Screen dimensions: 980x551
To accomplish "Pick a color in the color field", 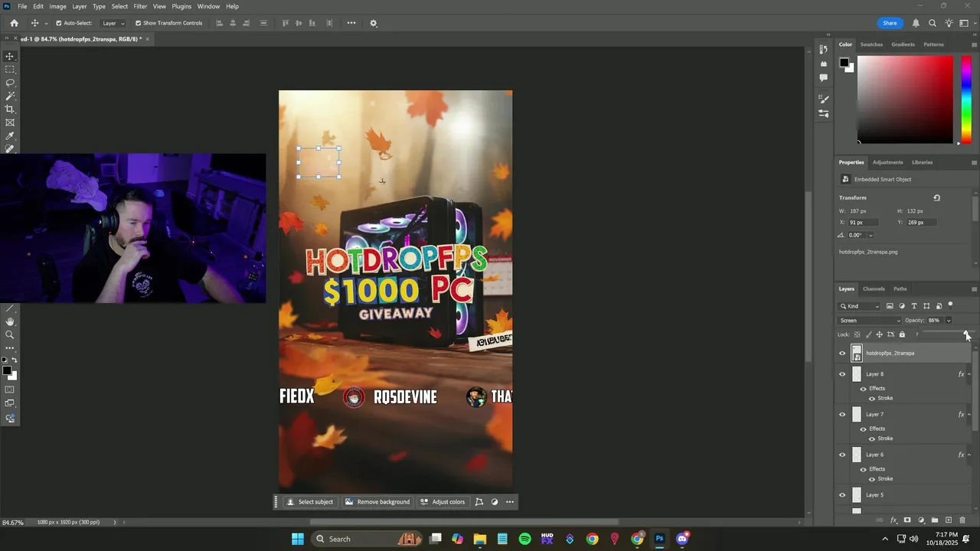I will pos(905,99).
